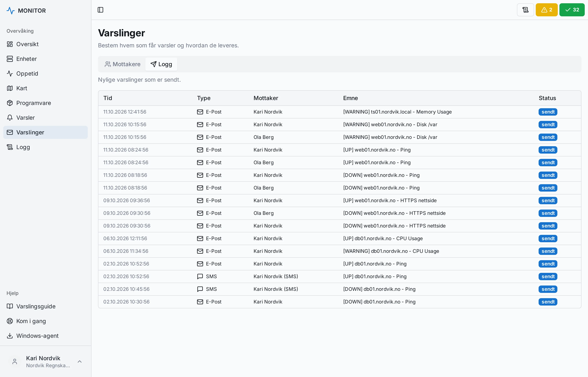Click the Tid column header
This screenshot has height=377, width=588.
coord(108,98)
